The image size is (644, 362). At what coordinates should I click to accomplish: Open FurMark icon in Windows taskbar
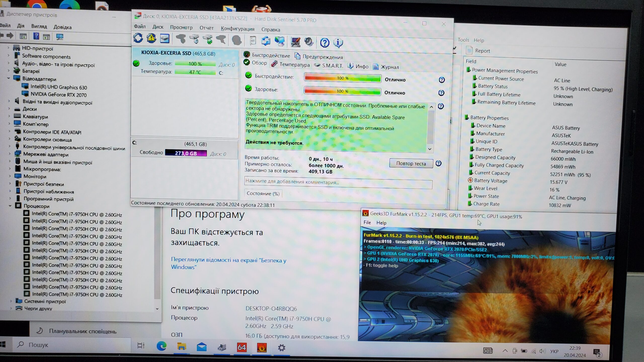point(262,347)
